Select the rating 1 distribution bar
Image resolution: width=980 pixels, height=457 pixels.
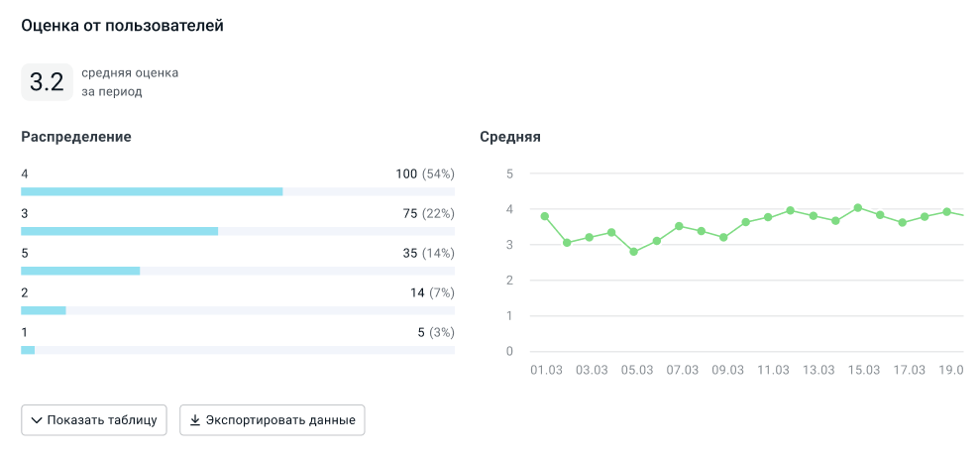pos(28,350)
